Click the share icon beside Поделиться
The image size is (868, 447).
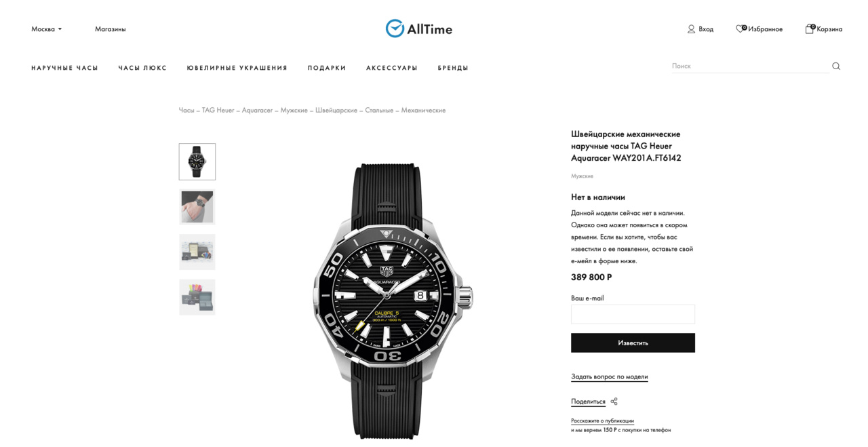click(614, 402)
